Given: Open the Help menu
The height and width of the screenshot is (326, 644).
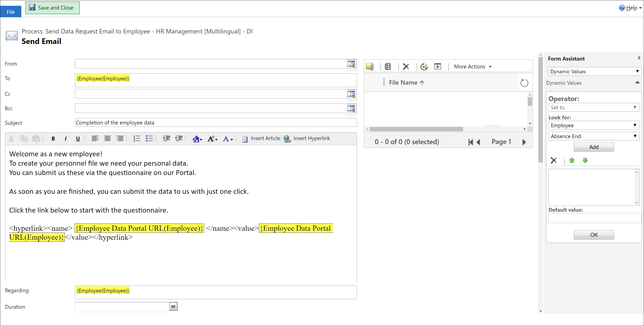Looking at the screenshot, I should pyautogui.click(x=630, y=8).
